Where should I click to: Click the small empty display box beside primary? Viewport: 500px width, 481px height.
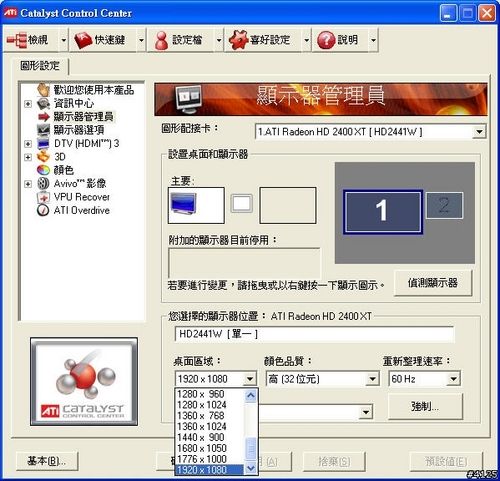point(242,203)
